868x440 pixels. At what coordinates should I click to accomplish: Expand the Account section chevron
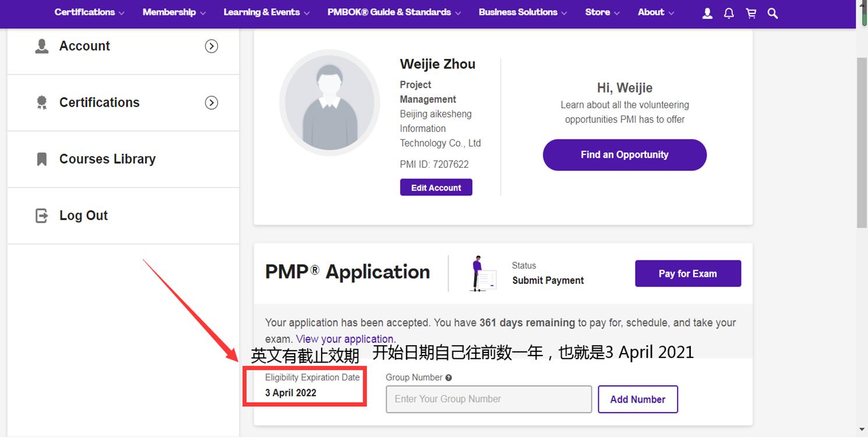click(x=211, y=45)
